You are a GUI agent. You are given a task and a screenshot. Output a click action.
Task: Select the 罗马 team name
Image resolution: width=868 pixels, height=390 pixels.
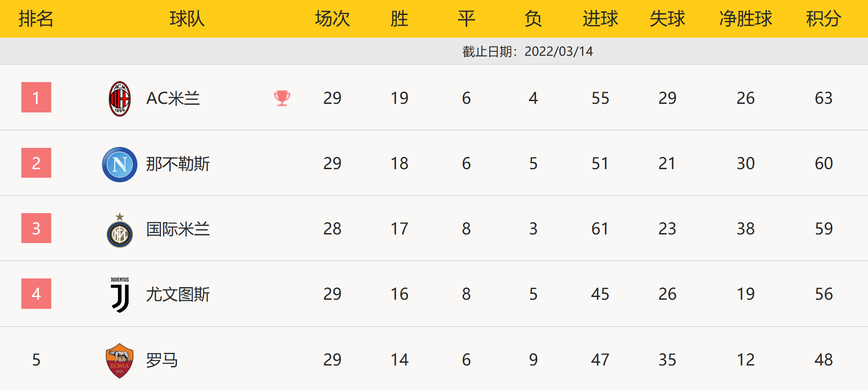162,360
